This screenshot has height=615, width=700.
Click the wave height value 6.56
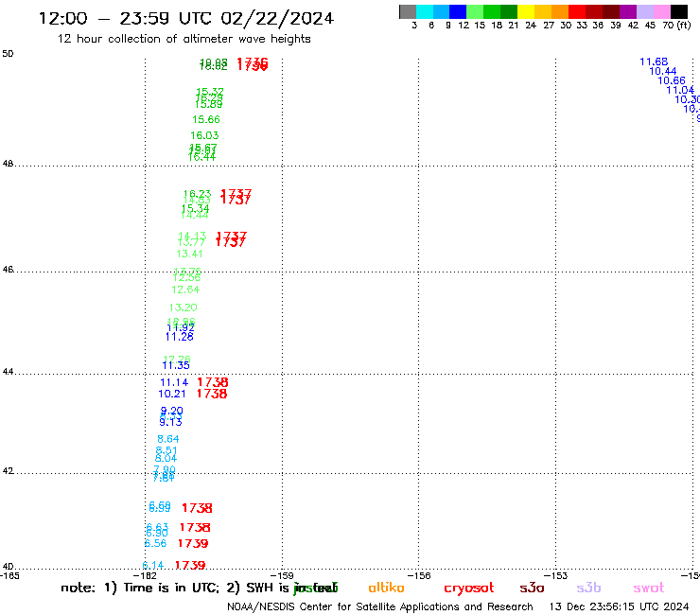click(155, 543)
